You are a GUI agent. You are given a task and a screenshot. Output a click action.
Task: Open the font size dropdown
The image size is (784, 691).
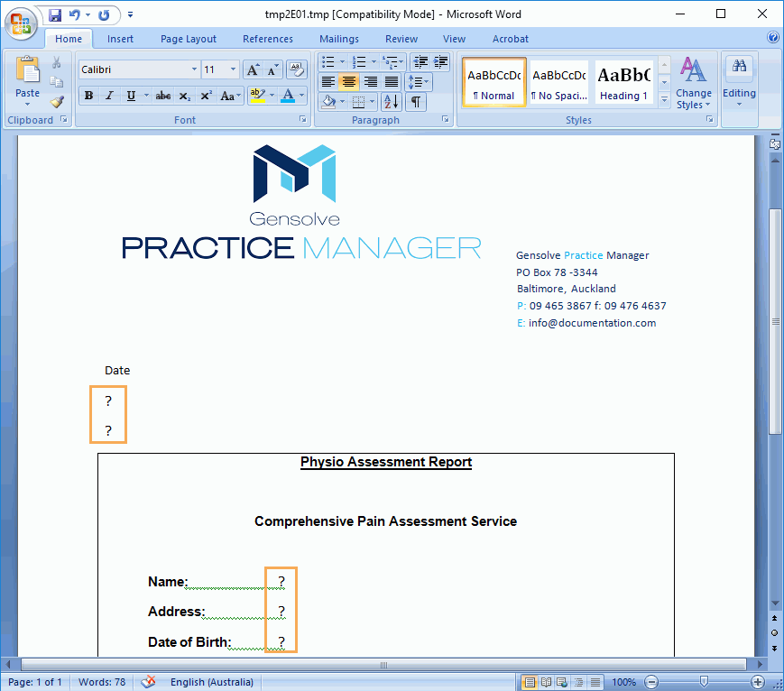(234, 69)
